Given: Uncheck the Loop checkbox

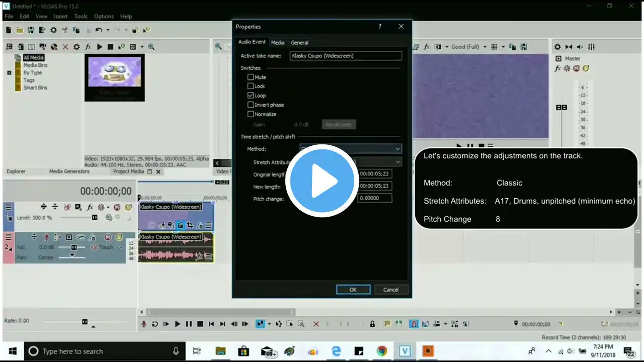Looking at the screenshot, I should click(251, 96).
